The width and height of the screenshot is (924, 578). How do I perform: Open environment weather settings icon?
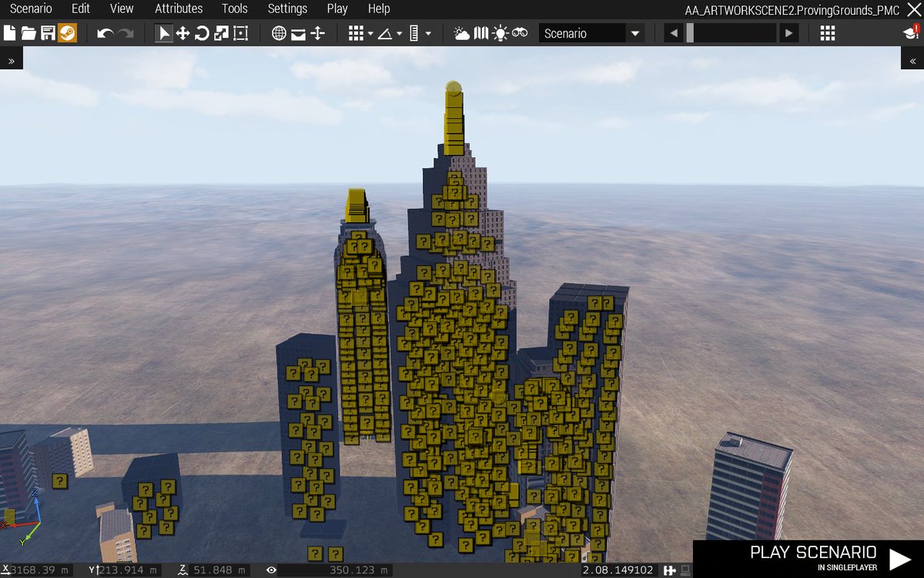462,33
